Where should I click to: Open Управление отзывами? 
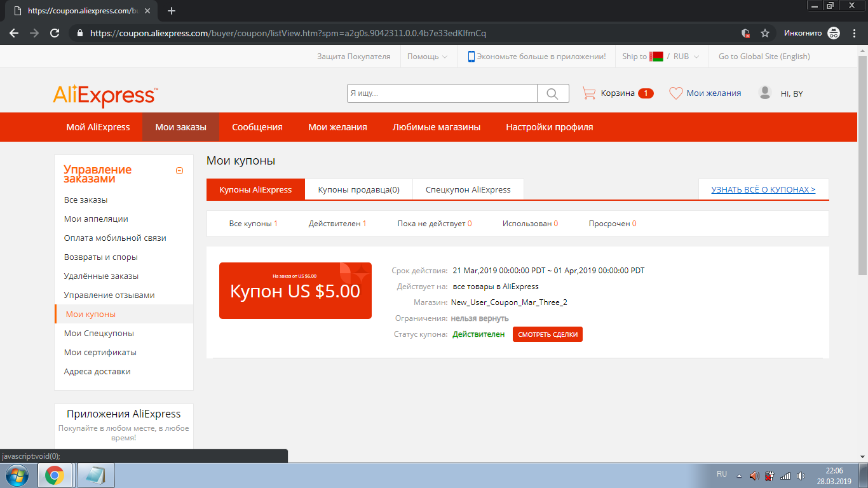point(109,295)
